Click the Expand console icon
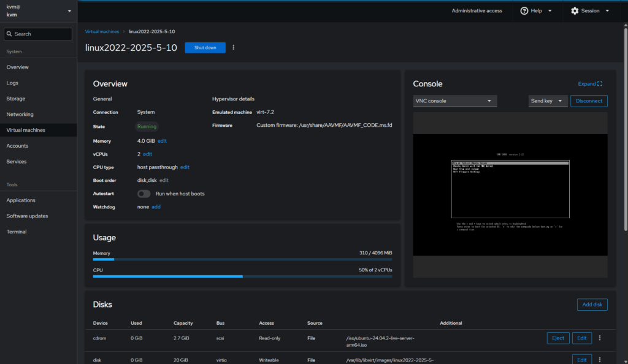 click(x=599, y=84)
